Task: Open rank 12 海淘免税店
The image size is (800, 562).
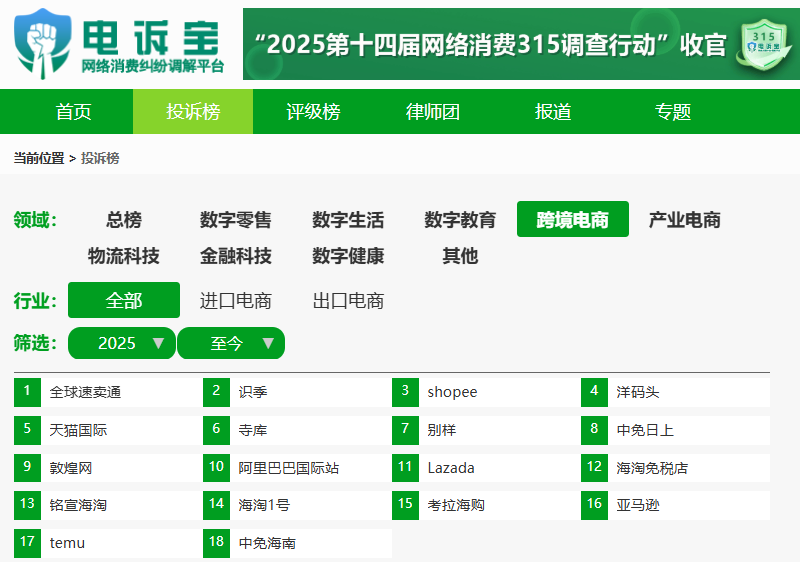Action: (x=676, y=468)
